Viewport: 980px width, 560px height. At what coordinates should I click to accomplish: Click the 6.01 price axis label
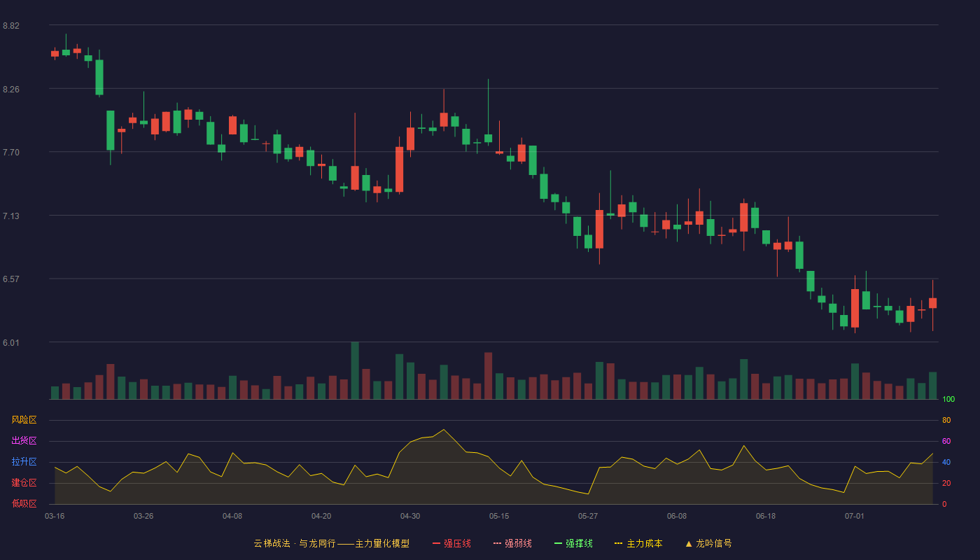[x=11, y=342]
